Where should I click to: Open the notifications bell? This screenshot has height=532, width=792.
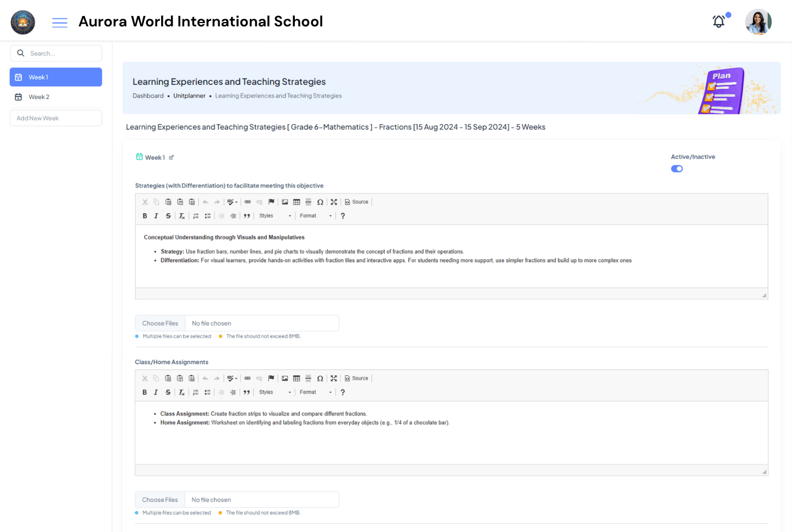coord(718,21)
